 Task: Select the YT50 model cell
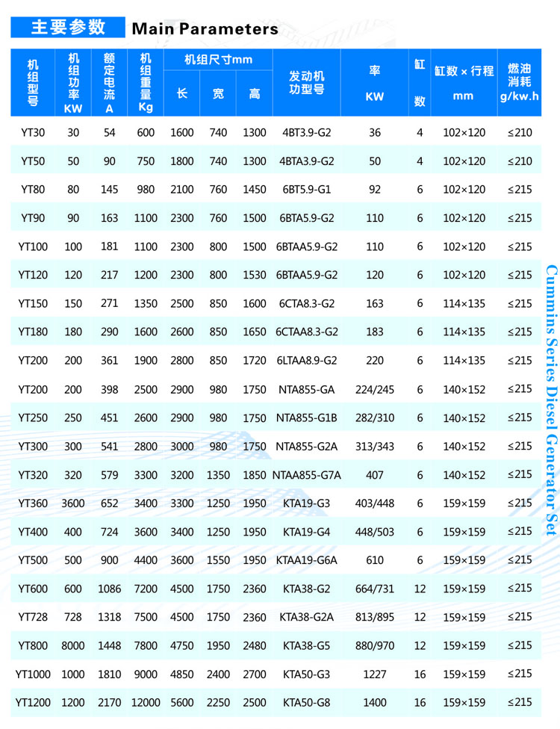click(x=33, y=161)
